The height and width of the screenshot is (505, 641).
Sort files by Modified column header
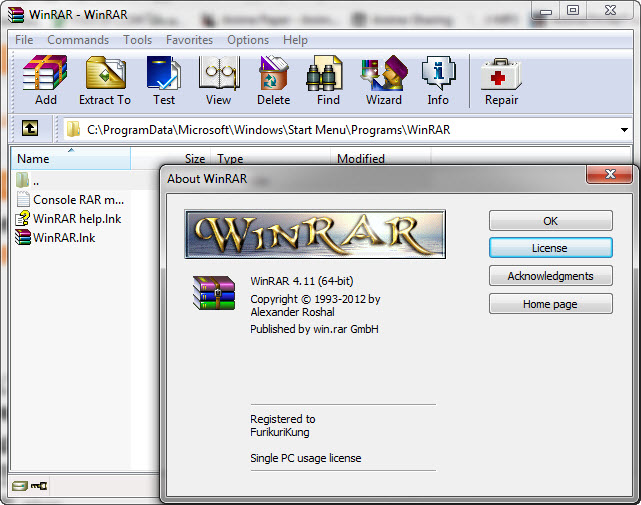381,158
